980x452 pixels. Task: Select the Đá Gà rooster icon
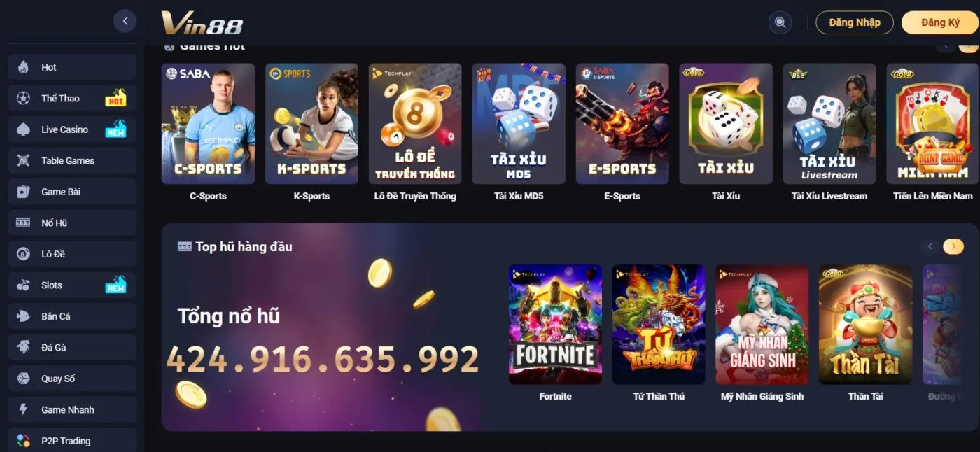pyautogui.click(x=23, y=347)
